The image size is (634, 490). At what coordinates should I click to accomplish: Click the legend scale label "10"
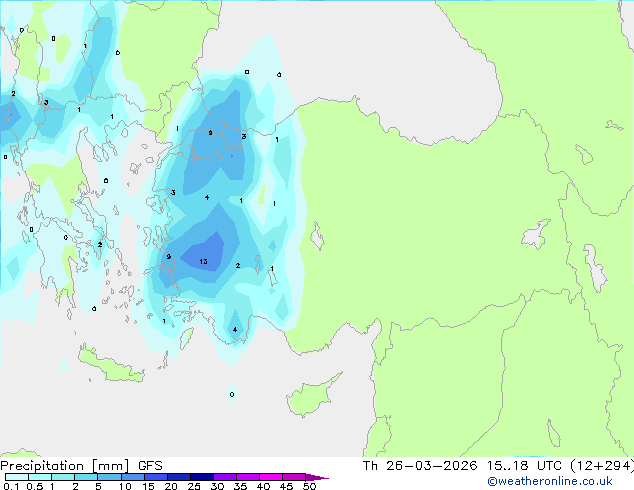point(125,486)
